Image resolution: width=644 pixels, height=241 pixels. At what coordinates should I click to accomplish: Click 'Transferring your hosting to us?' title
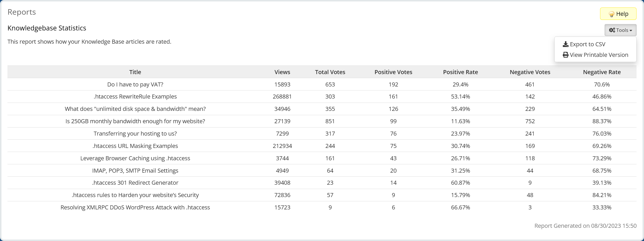point(135,134)
